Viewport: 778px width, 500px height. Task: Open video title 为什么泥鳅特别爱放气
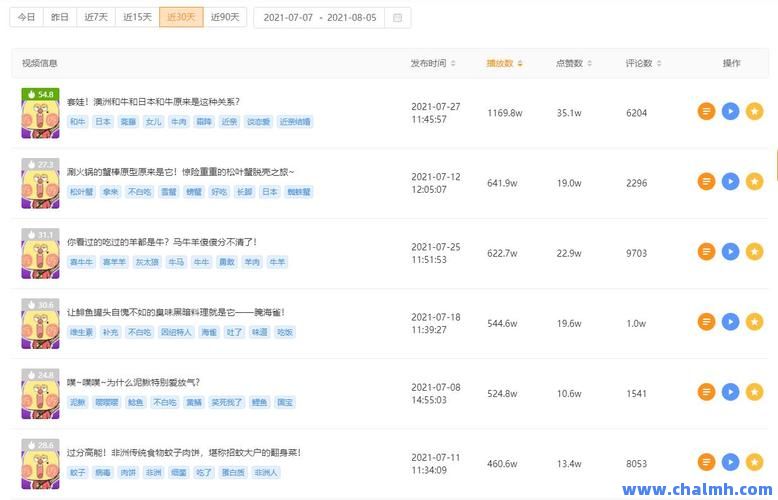pos(133,382)
